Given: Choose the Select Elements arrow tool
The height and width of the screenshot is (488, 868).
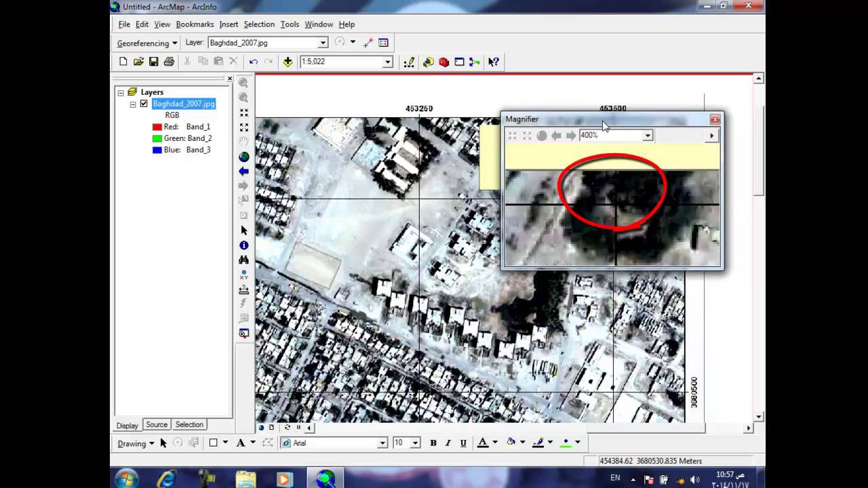Looking at the screenshot, I should 244,230.
